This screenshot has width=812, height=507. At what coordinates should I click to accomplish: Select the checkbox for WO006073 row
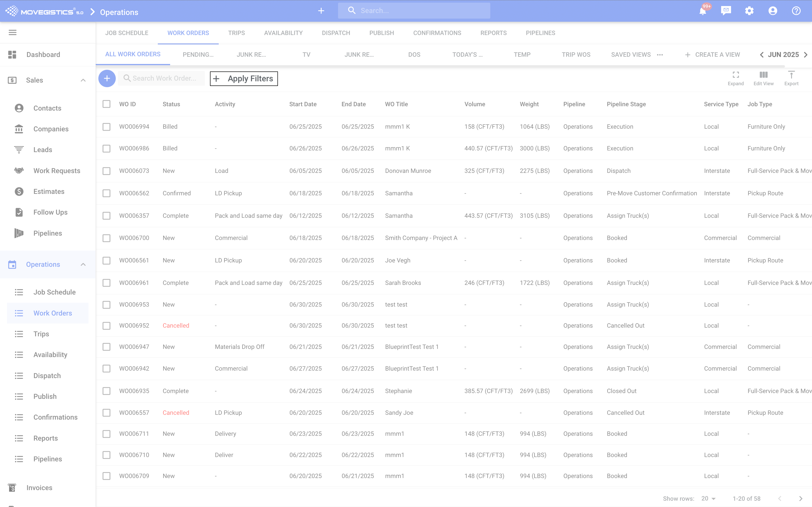click(106, 171)
